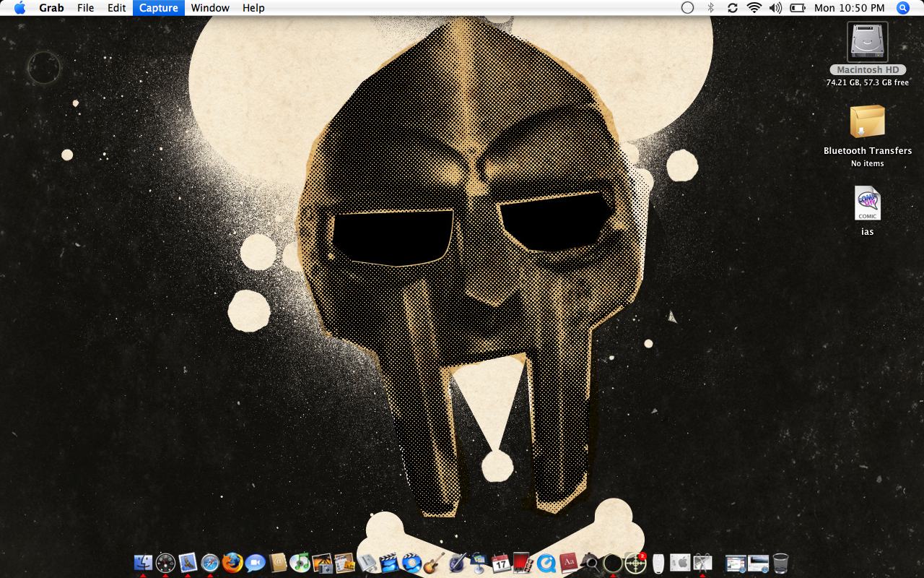
Task: Launch Sherlock hat-and-magnifier icon in Dock
Action: pos(589,563)
